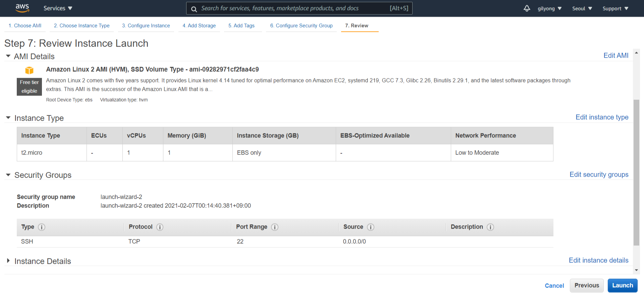Click the source value 0.0.0.0/0
The width and height of the screenshot is (644, 299).
coord(354,241)
